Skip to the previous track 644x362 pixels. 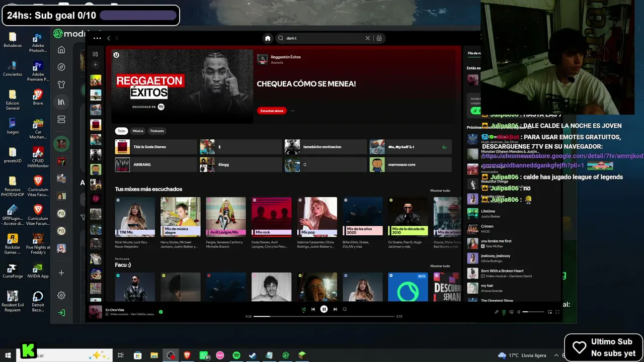[x=313, y=309]
